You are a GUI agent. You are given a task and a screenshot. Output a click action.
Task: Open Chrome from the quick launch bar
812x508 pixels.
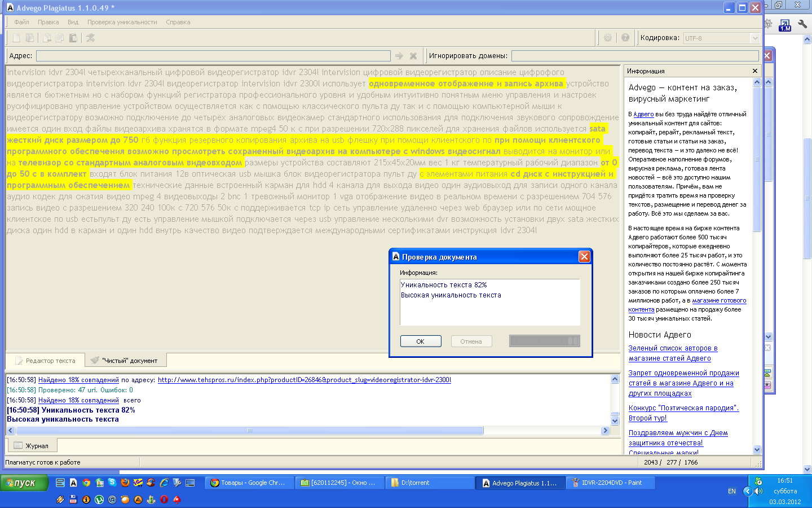click(x=86, y=483)
